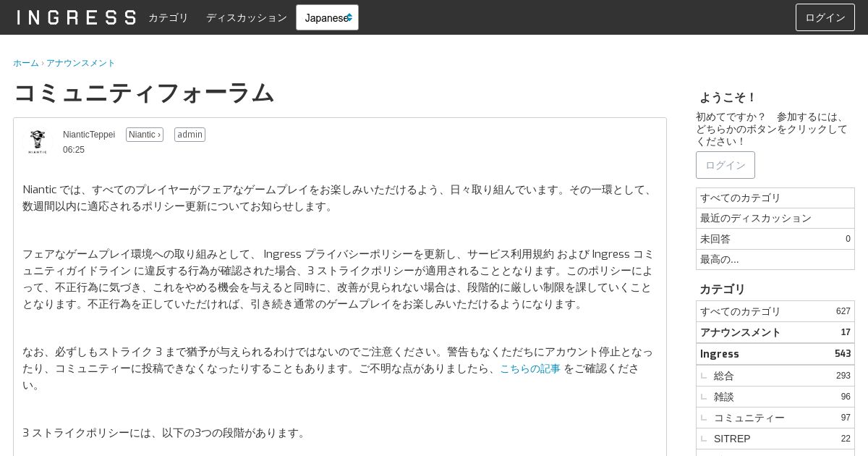Go to ホーム breadcrumb link

point(26,63)
